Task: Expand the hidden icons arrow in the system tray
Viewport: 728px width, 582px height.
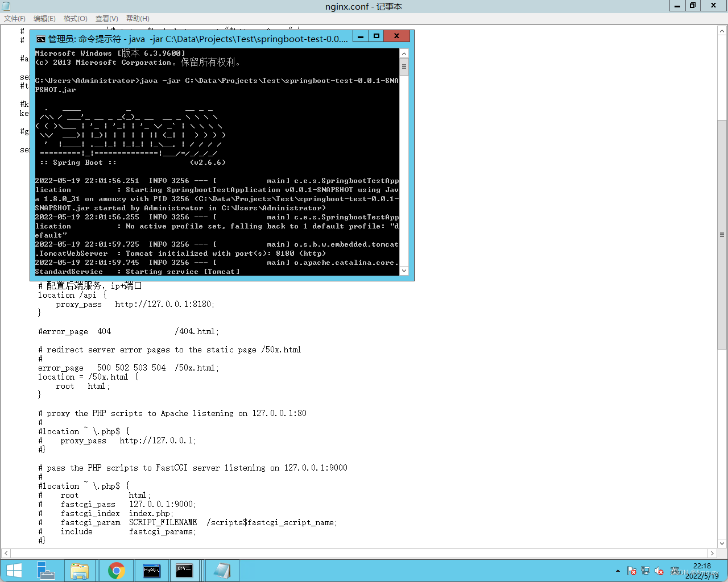Action: click(x=618, y=571)
